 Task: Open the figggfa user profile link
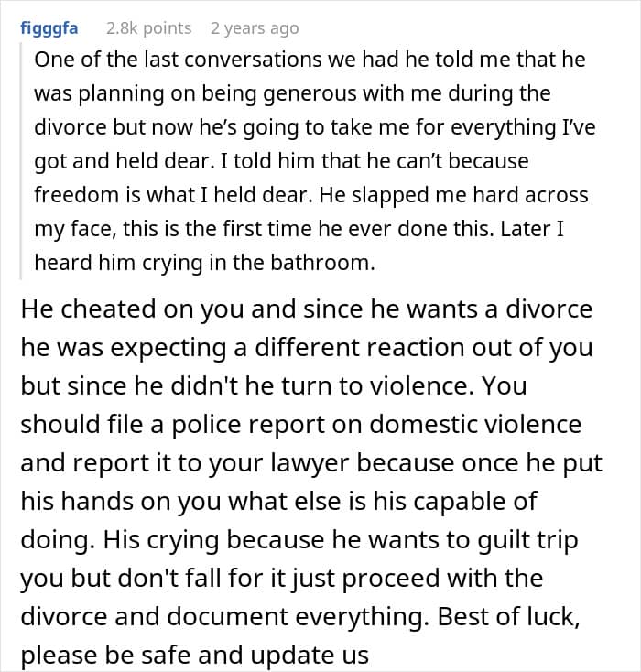coord(49,28)
